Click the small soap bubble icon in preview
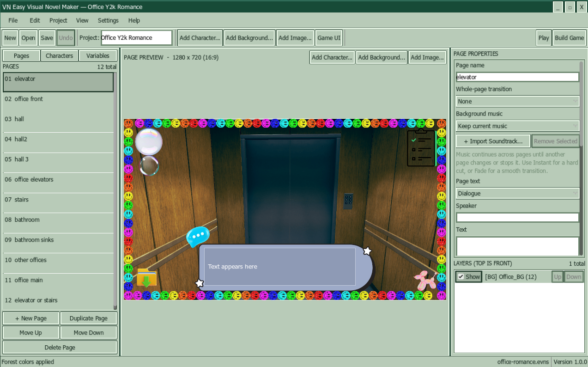Image resolution: width=588 pixels, height=367 pixels. [x=149, y=165]
